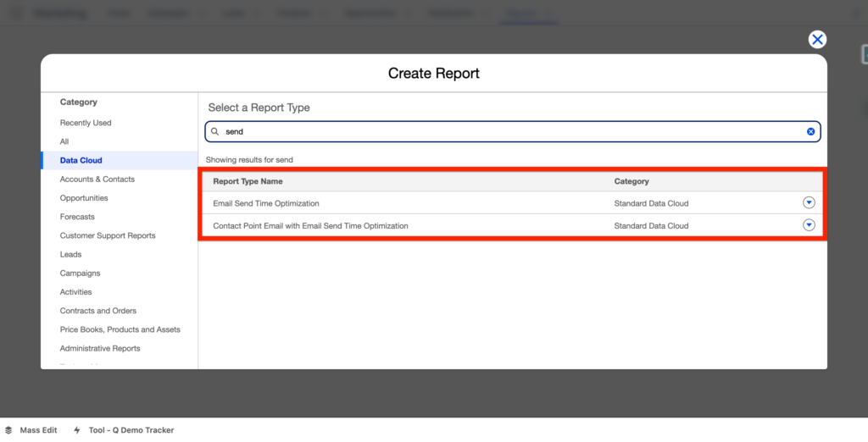The width and height of the screenshot is (868, 442).
Task: Select the Recently Used category
Action: 86,123
